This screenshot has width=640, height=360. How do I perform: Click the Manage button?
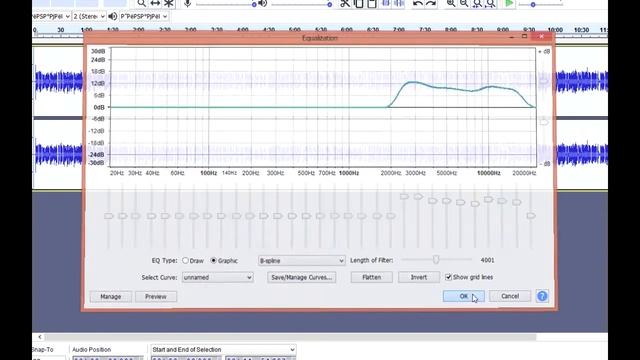pyautogui.click(x=111, y=296)
